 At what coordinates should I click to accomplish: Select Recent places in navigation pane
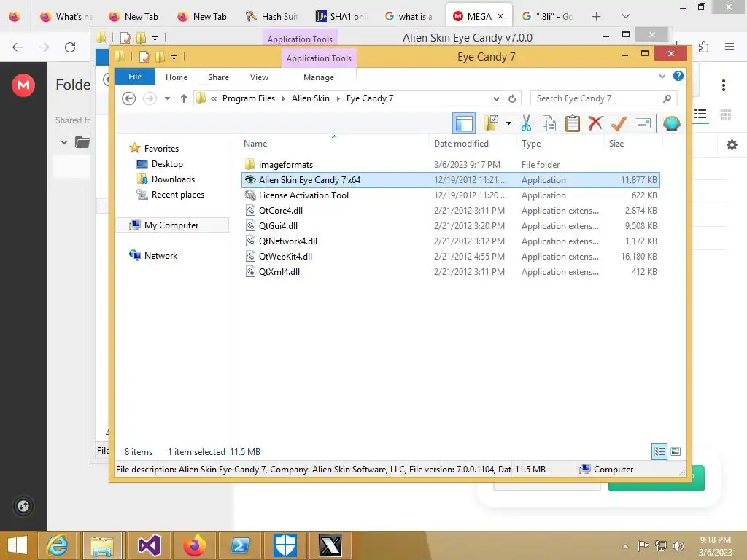click(177, 194)
